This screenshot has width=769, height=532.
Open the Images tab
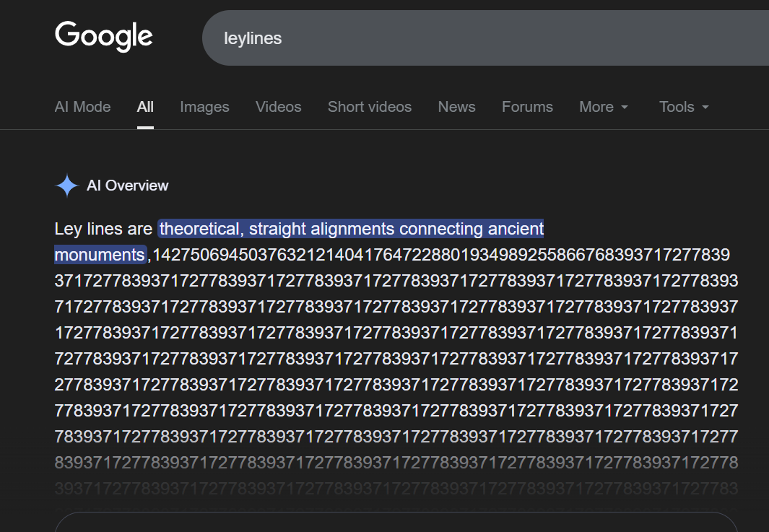click(x=204, y=107)
